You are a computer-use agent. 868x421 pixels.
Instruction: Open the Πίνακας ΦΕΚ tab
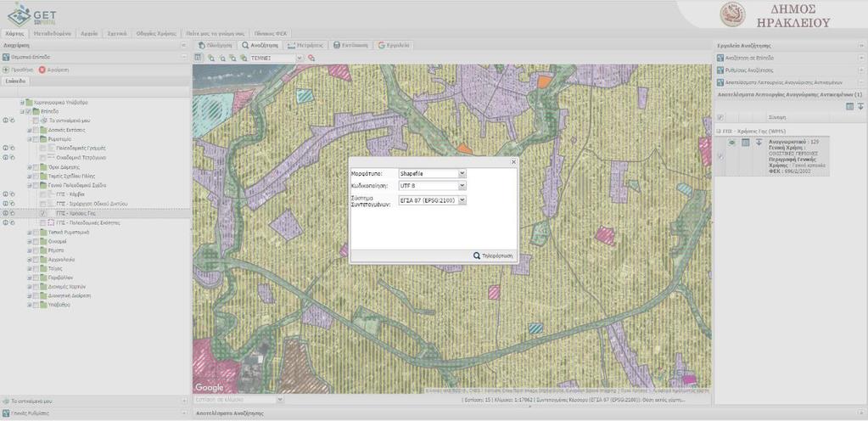click(x=271, y=33)
